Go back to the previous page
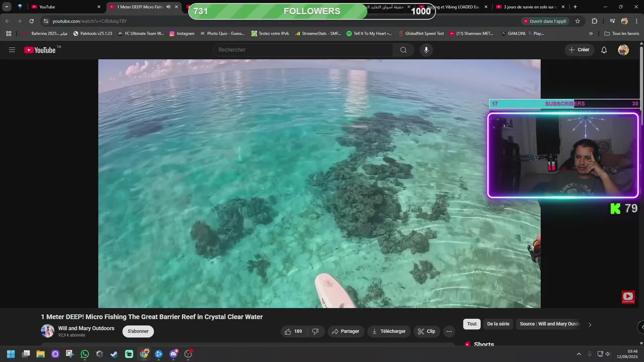The image size is (644, 362). (7, 21)
